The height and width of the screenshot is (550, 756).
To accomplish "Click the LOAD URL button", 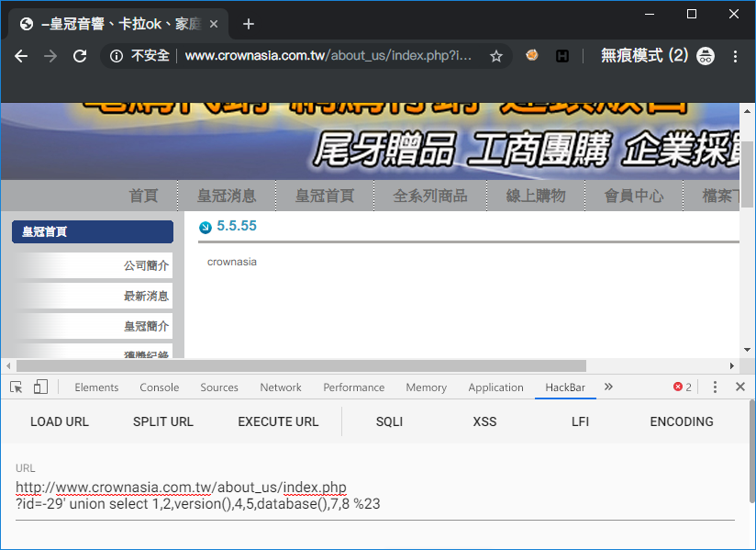I will tap(60, 421).
